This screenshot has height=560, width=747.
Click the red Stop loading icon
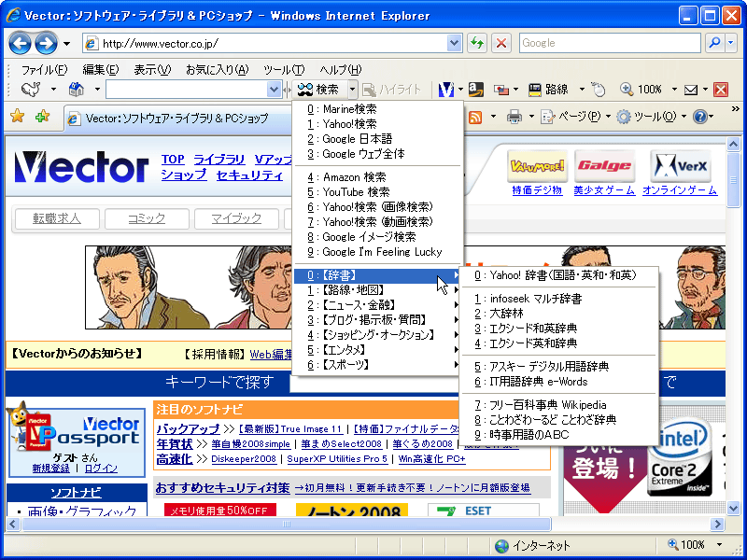501,43
